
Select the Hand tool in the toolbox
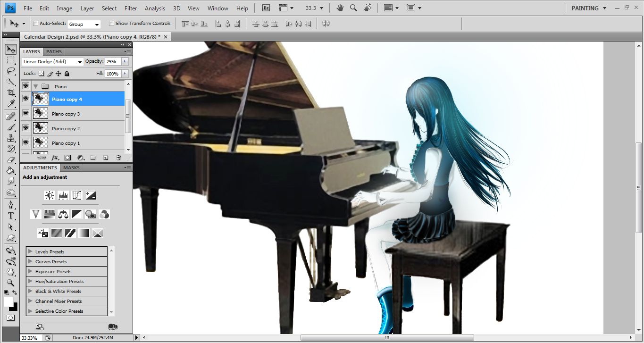point(11,272)
